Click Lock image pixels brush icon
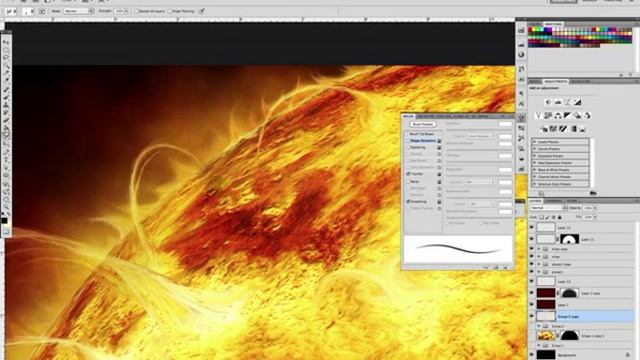The height and width of the screenshot is (360, 640). [x=548, y=217]
